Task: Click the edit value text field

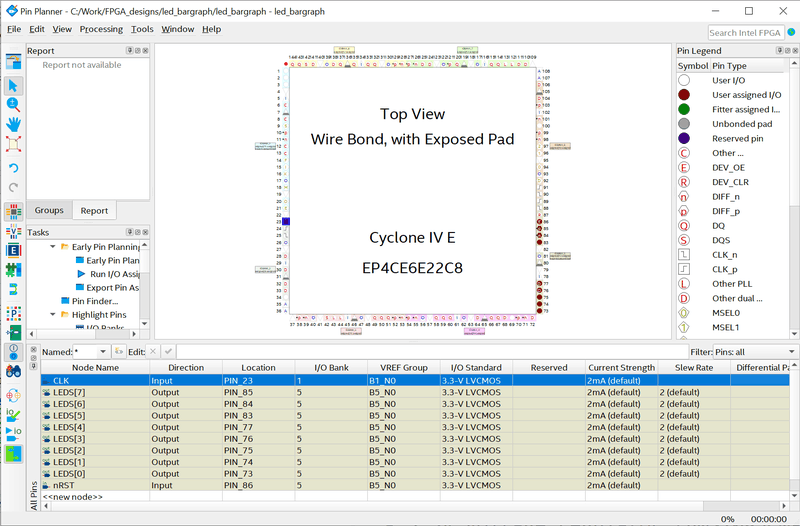Action: [x=433, y=352]
